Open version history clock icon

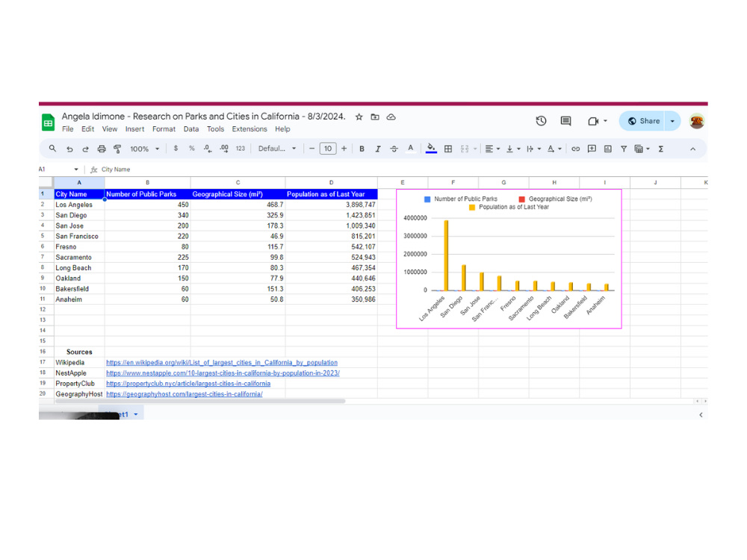pyautogui.click(x=541, y=121)
